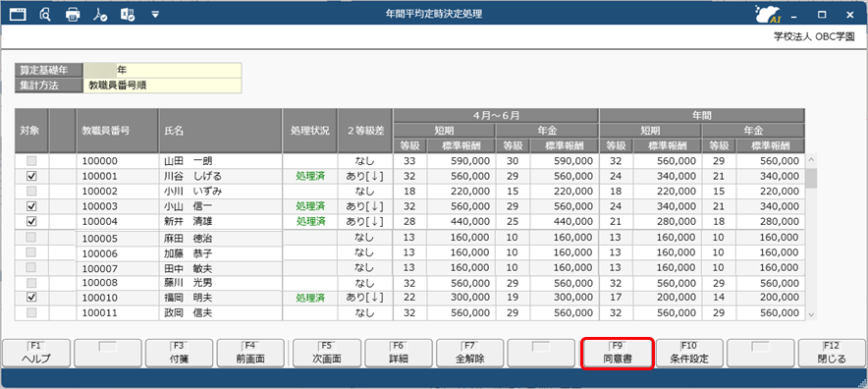The width and height of the screenshot is (868, 389).
Task: Click the 対象 column header
Action: pyautogui.click(x=31, y=131)
